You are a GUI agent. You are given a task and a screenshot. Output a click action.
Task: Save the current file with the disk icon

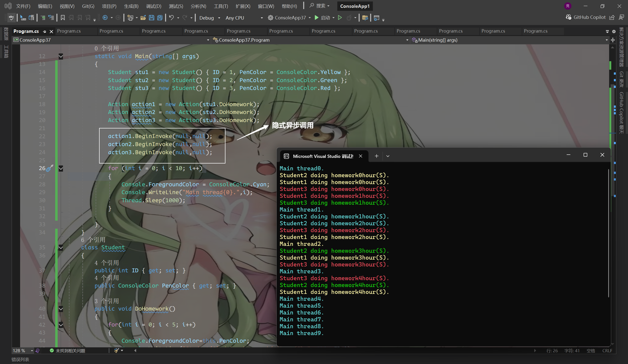point(152,18)
